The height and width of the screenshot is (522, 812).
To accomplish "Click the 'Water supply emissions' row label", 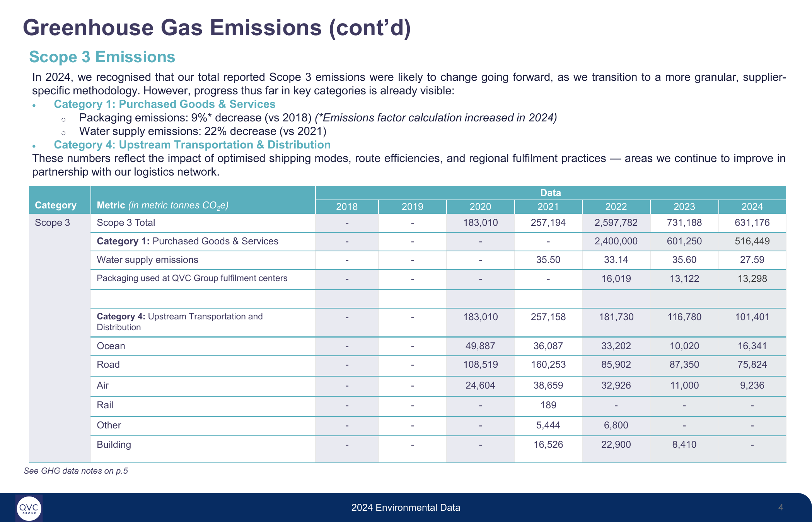I will (147, 260).
